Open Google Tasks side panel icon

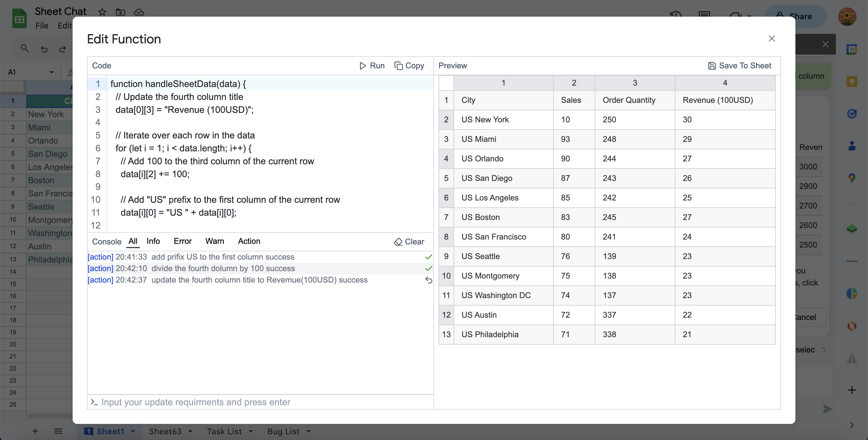point(851,114)
